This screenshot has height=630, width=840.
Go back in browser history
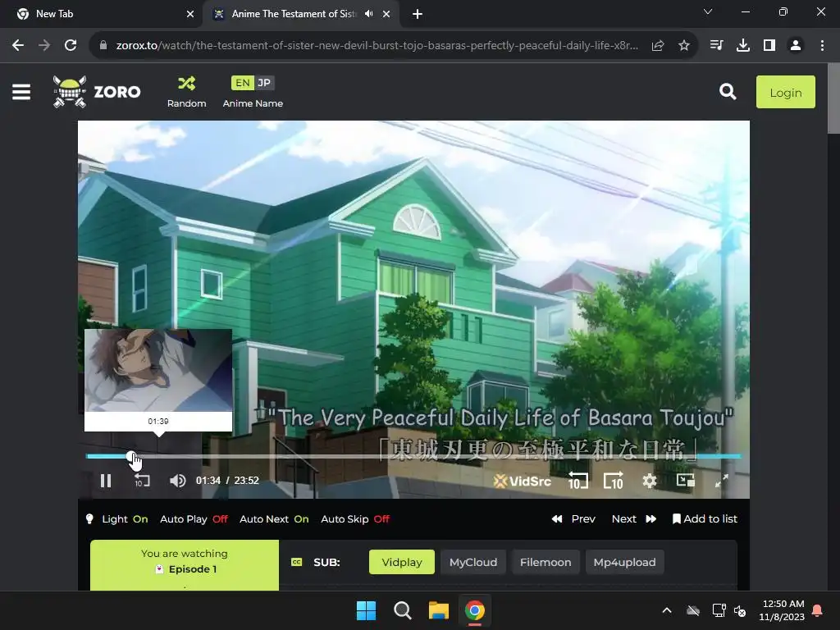click(x=18, y=46)
